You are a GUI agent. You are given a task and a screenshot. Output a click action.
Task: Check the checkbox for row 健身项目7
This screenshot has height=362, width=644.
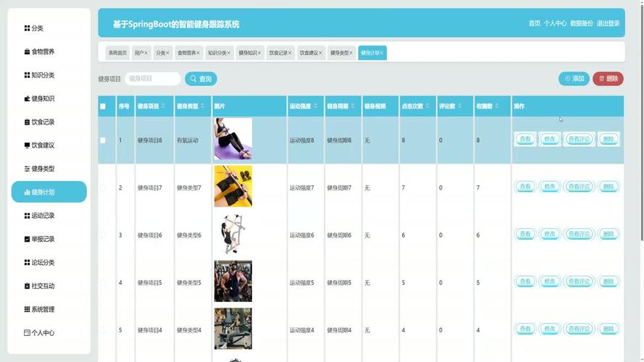click(x=103, y=188)
